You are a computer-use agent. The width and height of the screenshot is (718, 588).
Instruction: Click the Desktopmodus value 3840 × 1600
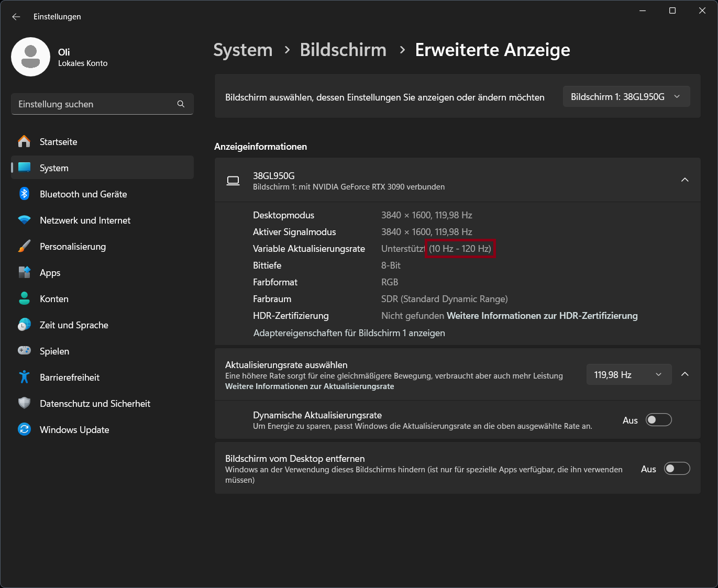coord(427,215)
